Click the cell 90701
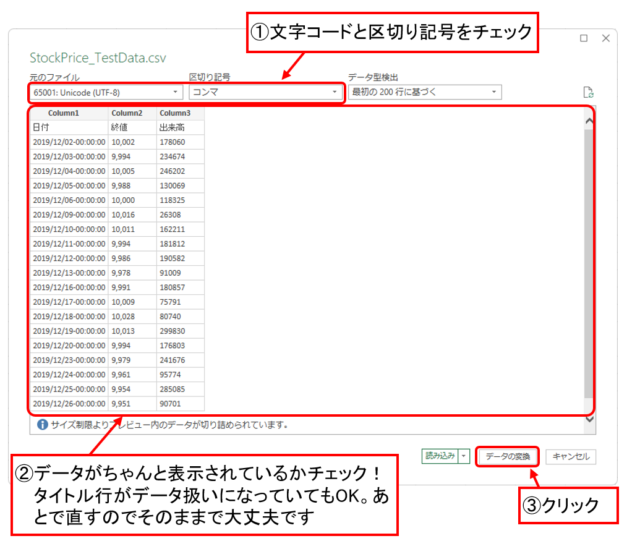Viewport: 640px width, 541px height. pos(180,404)
